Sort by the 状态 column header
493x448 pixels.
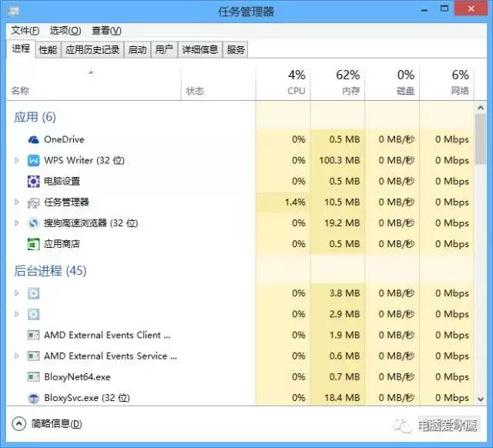tap(219, 84)
